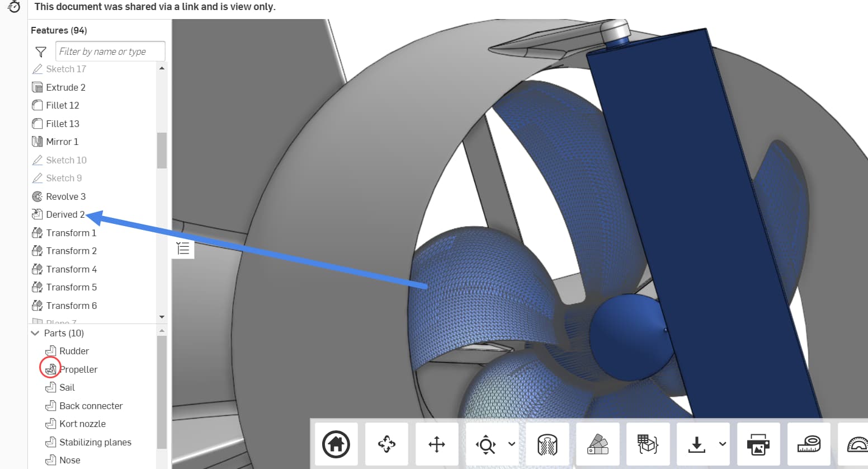Click the print image export icon
Screen dimensions: 868x469
click(758, 444)
